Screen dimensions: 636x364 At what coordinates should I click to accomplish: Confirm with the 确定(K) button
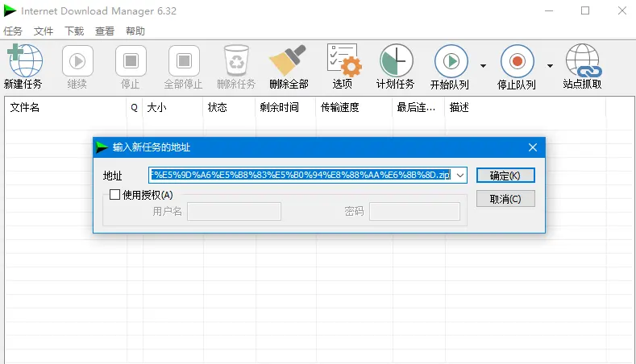(x=505, y=176)
